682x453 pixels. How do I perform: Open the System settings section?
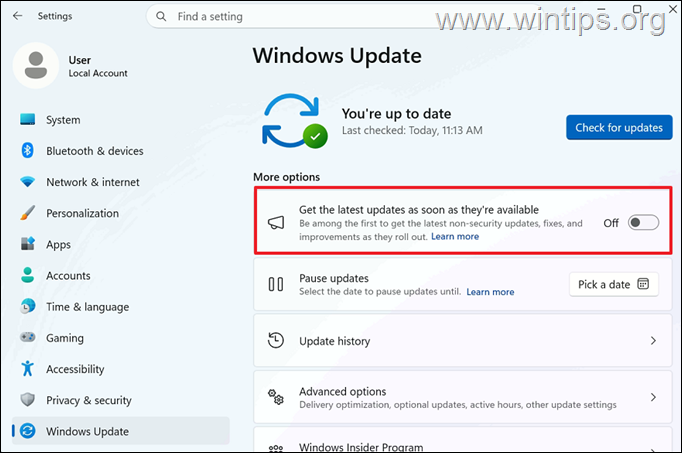tap(120, 120)
